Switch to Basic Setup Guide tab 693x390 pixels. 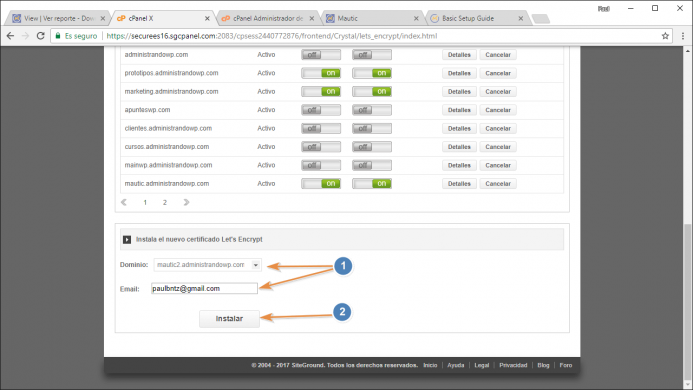(476, 19)
